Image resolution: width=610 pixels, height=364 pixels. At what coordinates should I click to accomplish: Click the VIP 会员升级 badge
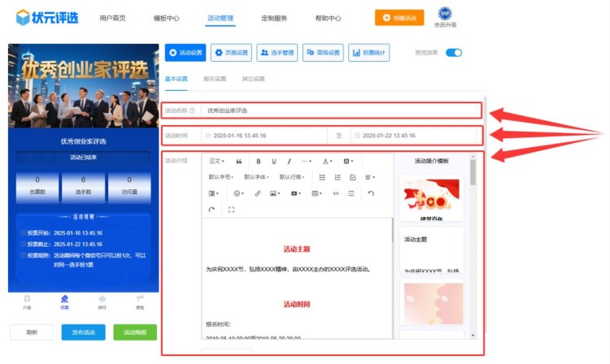(x=445, y=16)
